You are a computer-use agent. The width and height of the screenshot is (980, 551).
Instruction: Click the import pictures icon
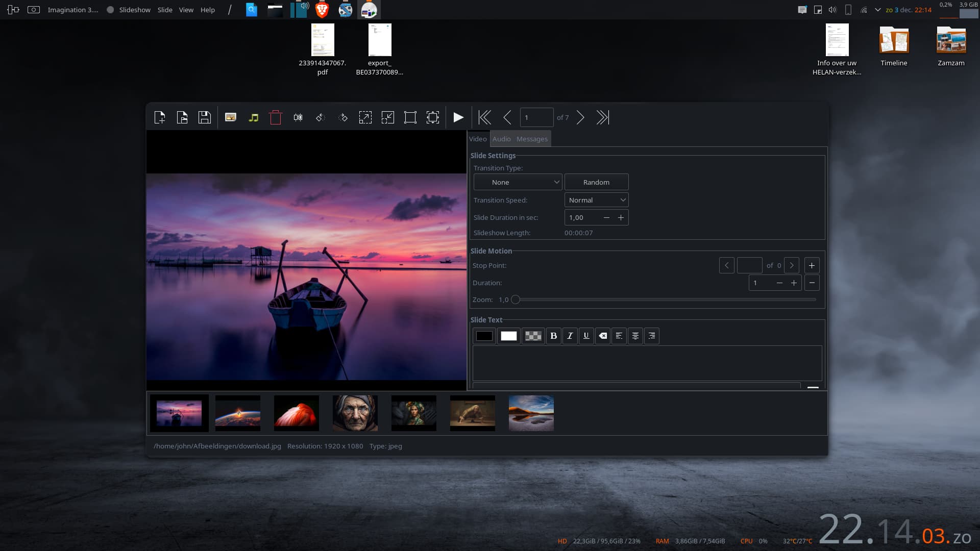[231, 117]
